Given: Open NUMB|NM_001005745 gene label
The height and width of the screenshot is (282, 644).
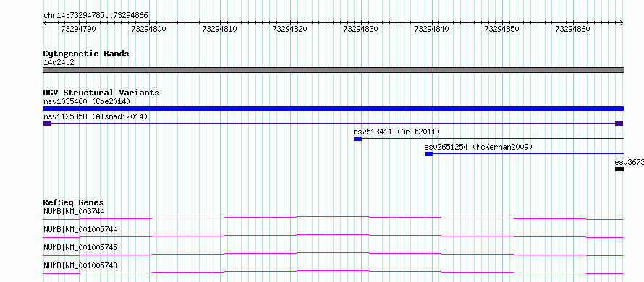Looking at the screenshot, I should coord(80,247).
